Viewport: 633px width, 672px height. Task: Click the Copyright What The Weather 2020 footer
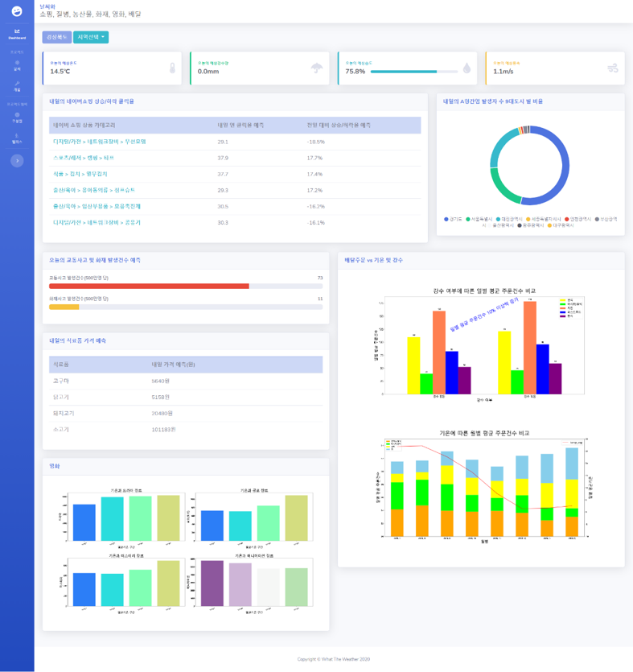point(334,659)
